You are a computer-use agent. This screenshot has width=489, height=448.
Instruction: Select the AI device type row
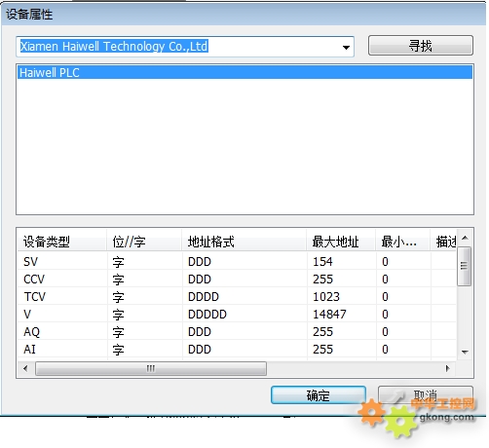(x=237, y=350)
